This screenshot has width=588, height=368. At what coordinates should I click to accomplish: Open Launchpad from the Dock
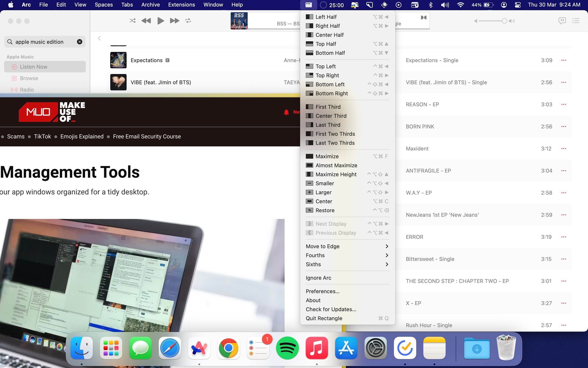tap(111, 348)
